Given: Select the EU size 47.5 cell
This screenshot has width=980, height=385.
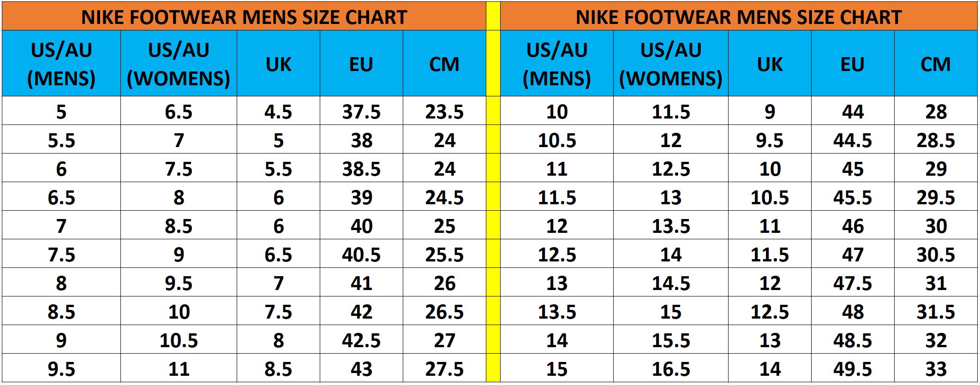Looking at the screenshot, I should [x=853, y=283].
